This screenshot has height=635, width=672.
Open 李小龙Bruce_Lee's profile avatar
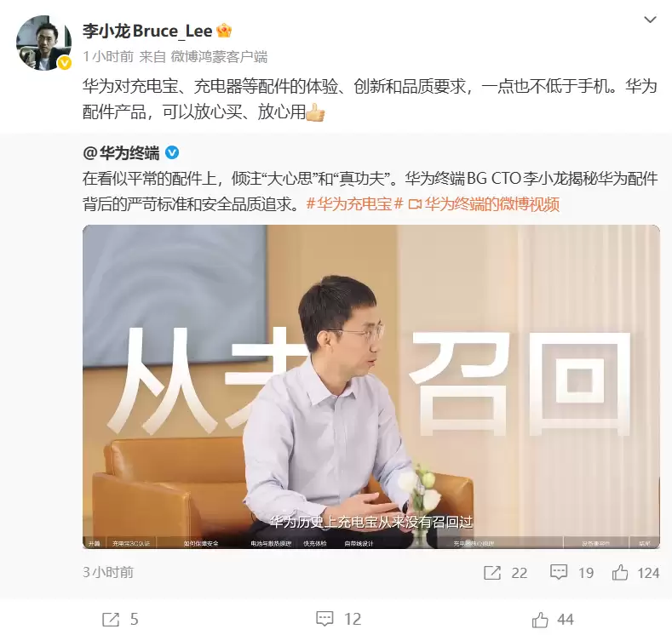[x=43, y=43]
